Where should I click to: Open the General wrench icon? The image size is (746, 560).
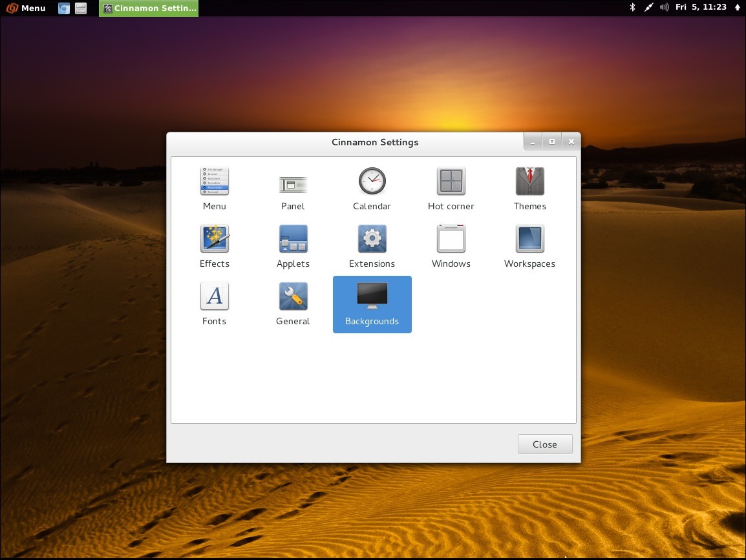(x=293, y=296)
